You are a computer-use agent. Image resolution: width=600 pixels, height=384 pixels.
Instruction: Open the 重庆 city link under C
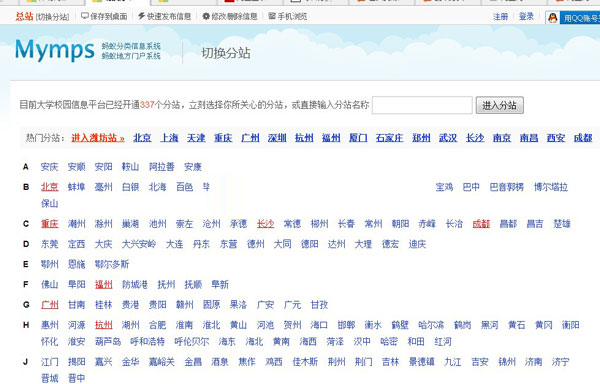(x=49, y=224)
